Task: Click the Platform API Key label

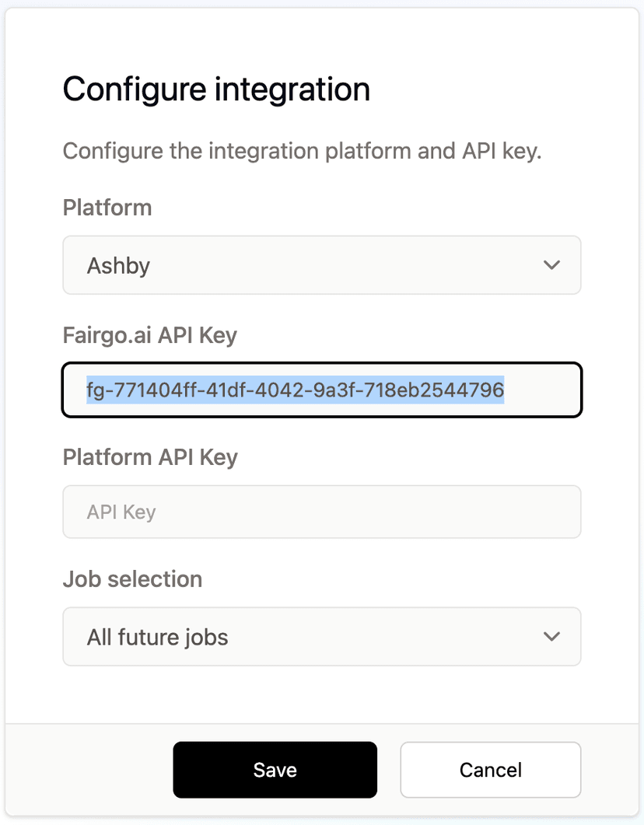Action: pos(150,457)
